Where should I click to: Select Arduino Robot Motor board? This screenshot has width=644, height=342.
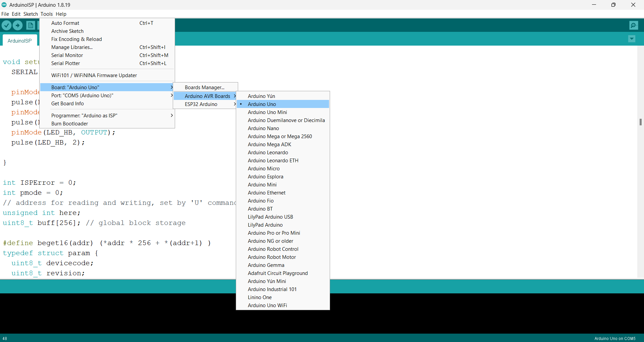coord(283,257)
